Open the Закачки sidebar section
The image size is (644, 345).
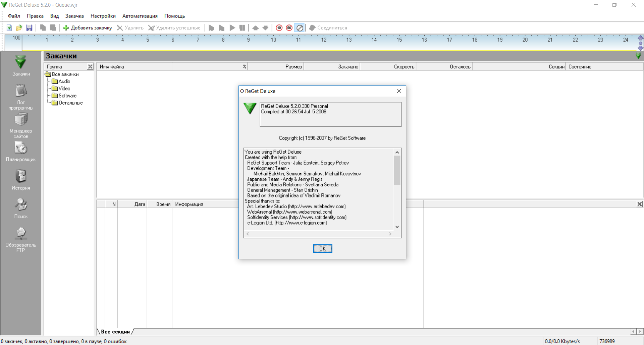[21, 66]
